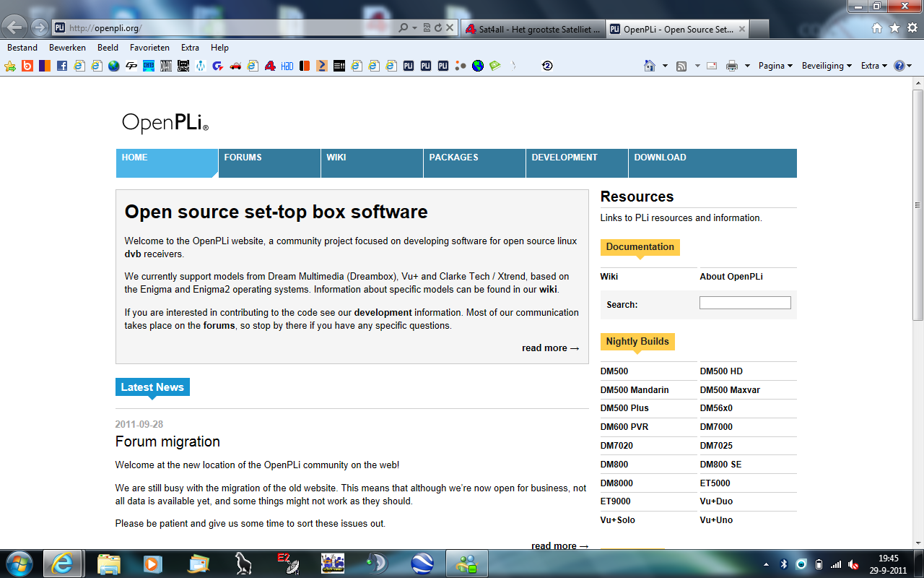Open Windows Live Messenger on taskbar
The width and height of the screenshot is (924, 578).
[466, 564]
